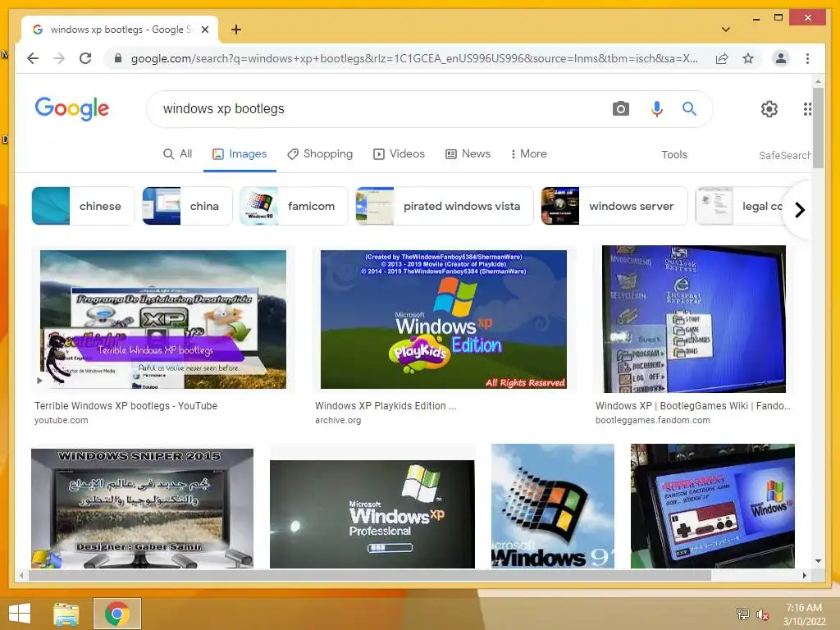The height and width of the screenshot is (630, 840).
Task: Go forward using the browser forward arrow
Action: click(59, 58)
